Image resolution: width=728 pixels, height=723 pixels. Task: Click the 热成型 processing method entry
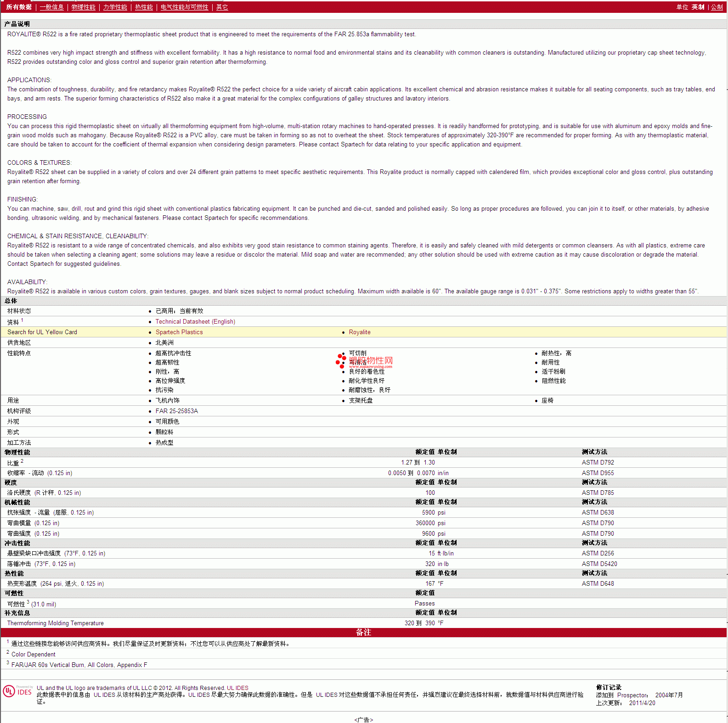pyautogui.click(x=164, y=443)
